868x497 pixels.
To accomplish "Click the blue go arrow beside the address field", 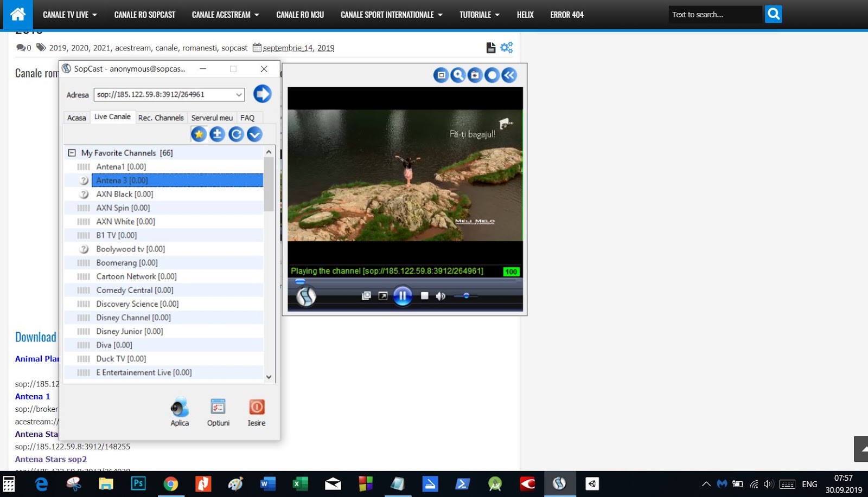I will 262,94.
